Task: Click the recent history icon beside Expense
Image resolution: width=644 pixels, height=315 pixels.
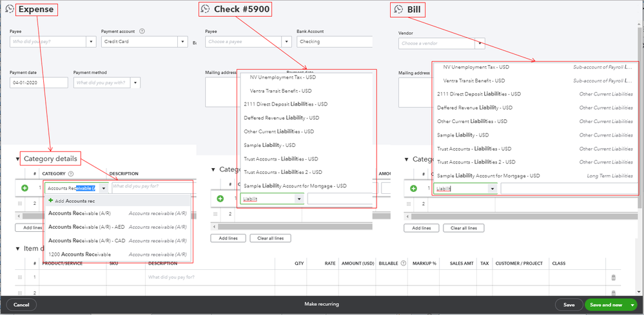Action: pos(10,10)
